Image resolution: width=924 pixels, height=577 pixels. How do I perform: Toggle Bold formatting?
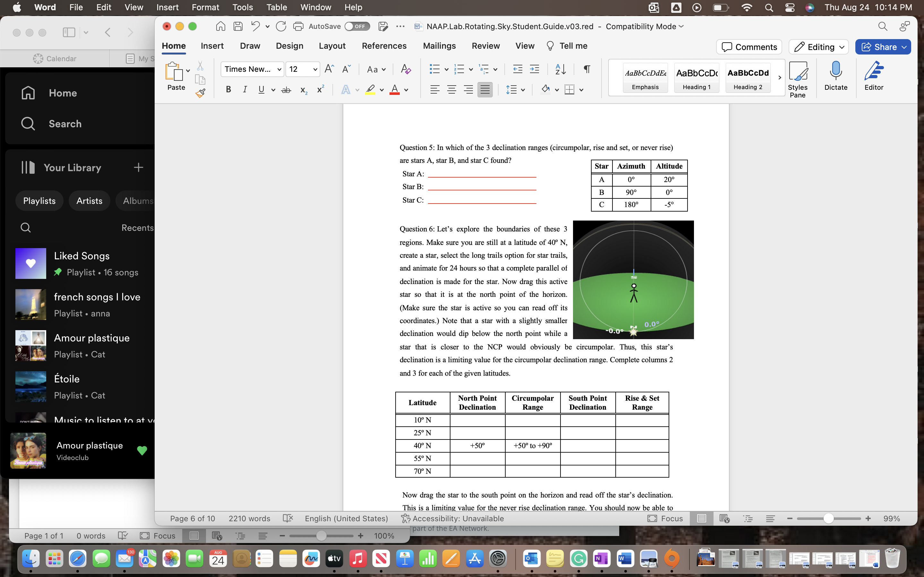click(x=228, y=90)
